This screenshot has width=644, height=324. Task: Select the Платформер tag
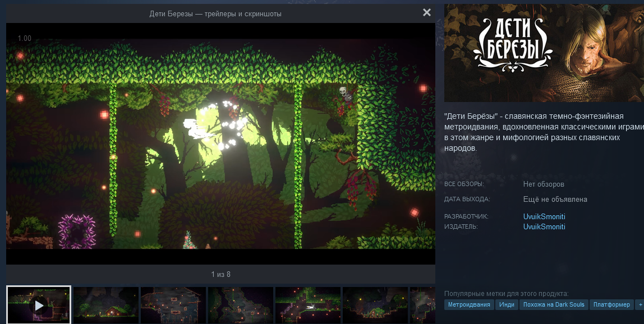point(611,305)
